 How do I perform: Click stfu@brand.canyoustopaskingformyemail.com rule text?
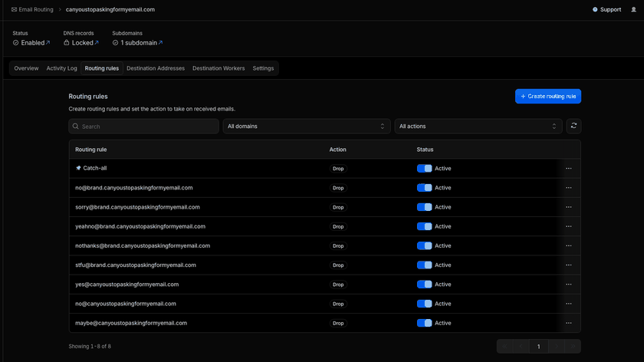(136, 265)
